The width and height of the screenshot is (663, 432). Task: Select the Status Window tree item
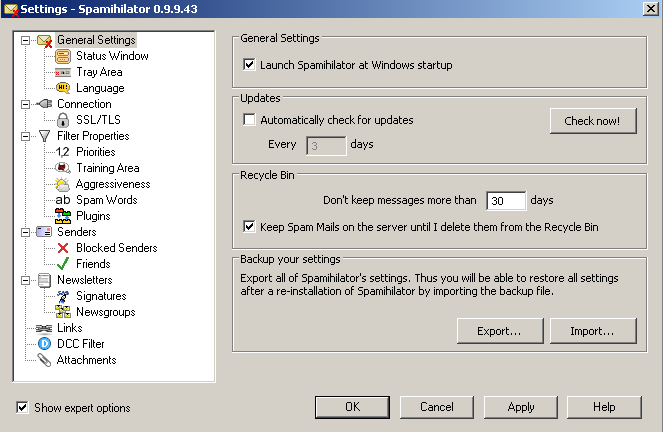pyautogui.click(x=112, y=56)
